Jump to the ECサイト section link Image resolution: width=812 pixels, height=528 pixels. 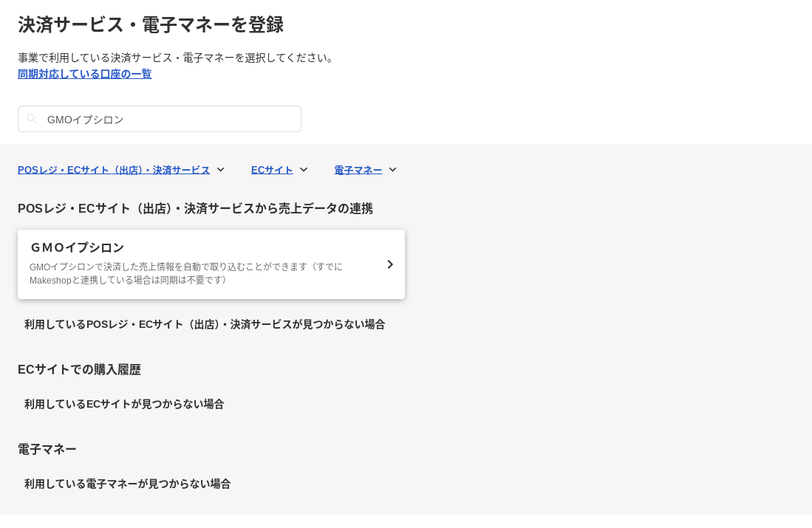272,170
